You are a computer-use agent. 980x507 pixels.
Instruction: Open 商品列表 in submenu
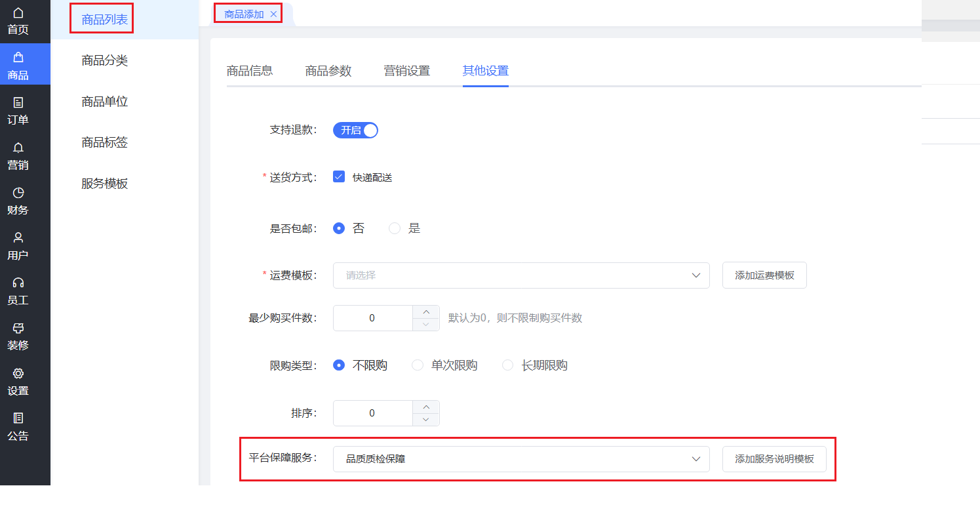[x=105, y=20]
